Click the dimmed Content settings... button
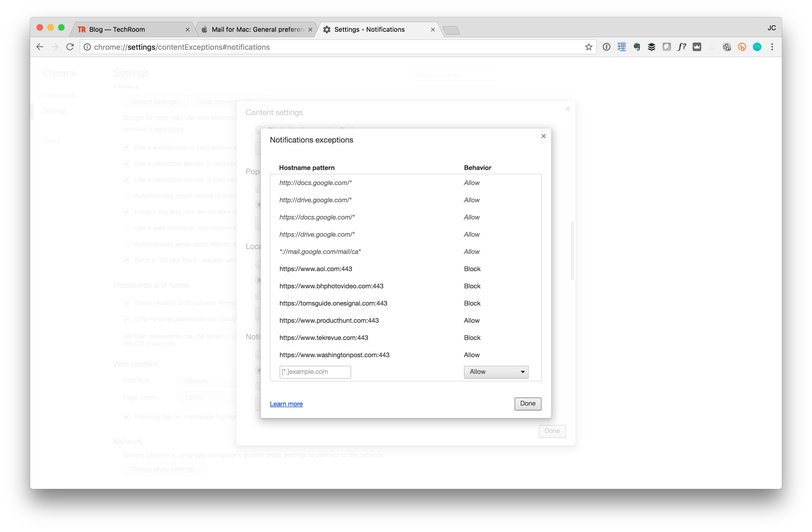Viewport: 812px width, 532px height. [156, 102]
